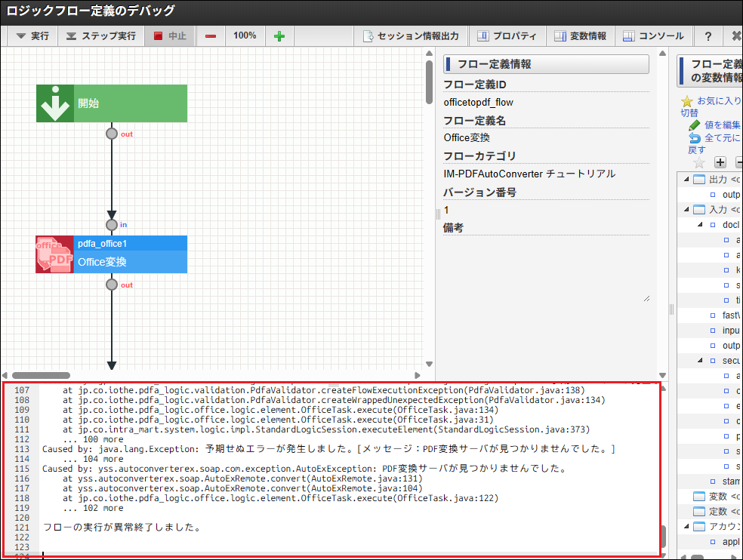This screenshot has height=560, width=743.
Task: Click the Office PDF conversion icon
Action: tap(55, 254)
